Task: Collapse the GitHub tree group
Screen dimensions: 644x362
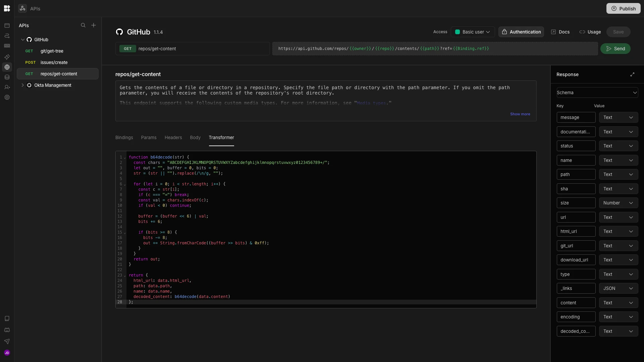Action: [22, 40]
